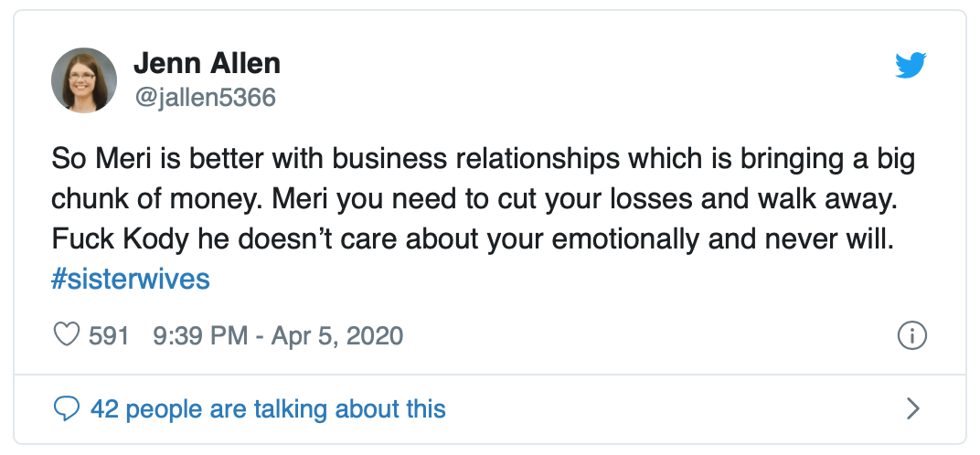Screen dimensions: 980x455
Task: Visit the Jenn Allen display name link
Action: pyautogui.click(x=207, y=64)
